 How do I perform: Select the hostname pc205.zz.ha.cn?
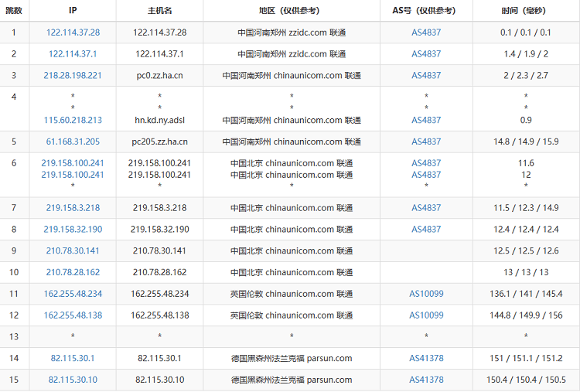160,141
